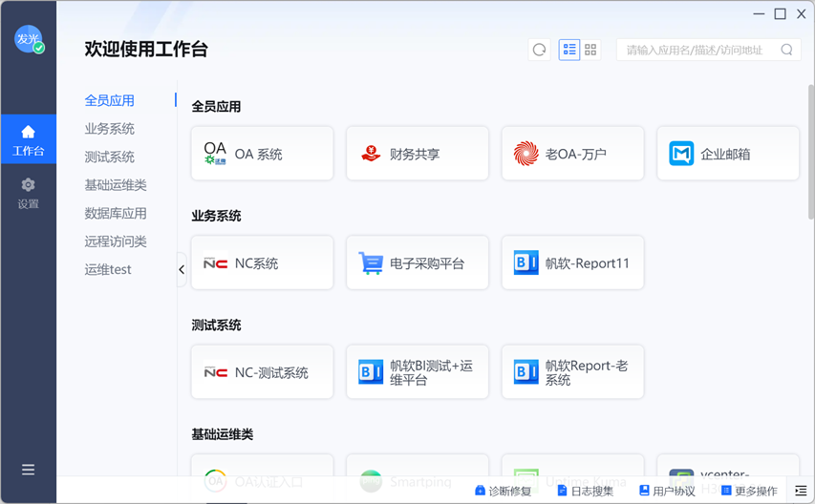Click the NC-测试系统 logo icon
815x504 pixels.
point(215,372)
